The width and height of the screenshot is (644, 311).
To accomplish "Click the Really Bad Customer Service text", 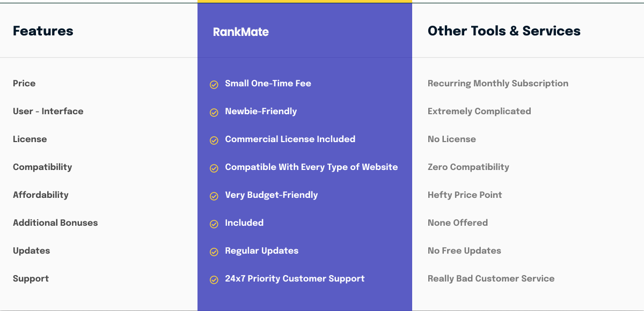I will (491, 278).
